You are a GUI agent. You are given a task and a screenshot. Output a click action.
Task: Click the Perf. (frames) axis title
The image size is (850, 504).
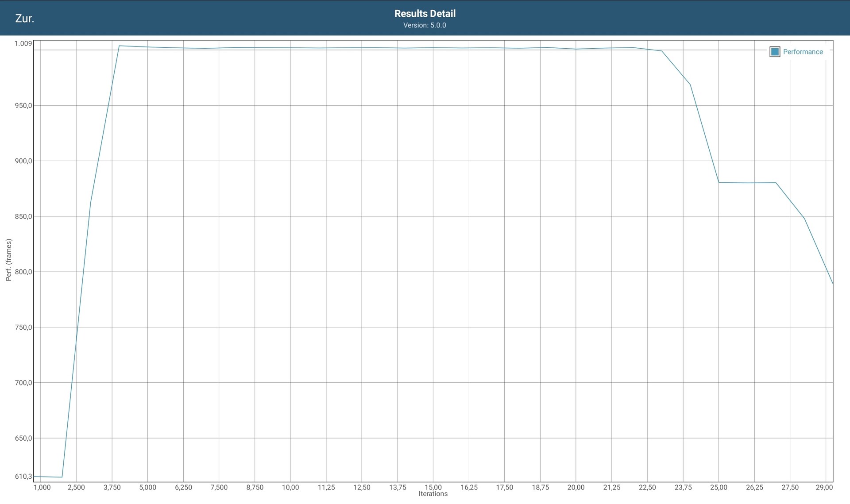point(8,260)
